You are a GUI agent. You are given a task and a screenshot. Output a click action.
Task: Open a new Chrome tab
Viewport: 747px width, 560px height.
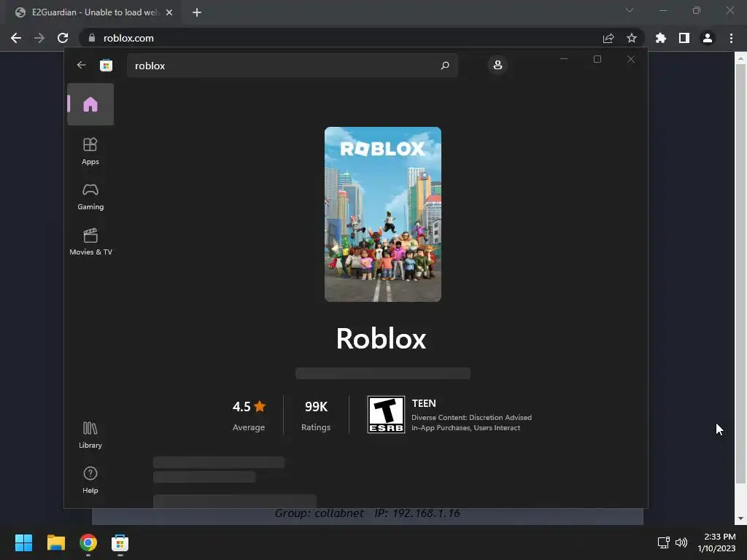point(197,12)
